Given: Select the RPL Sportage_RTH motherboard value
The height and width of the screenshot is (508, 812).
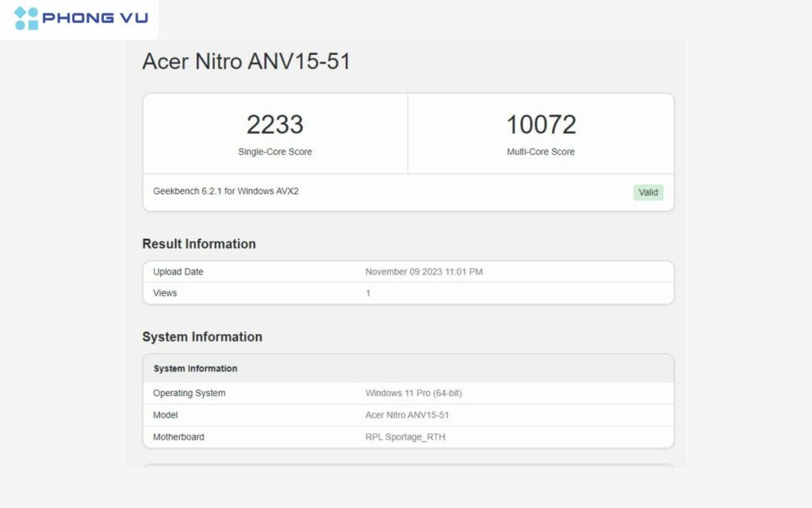Looking at the screenshot, I should (405, 437).
